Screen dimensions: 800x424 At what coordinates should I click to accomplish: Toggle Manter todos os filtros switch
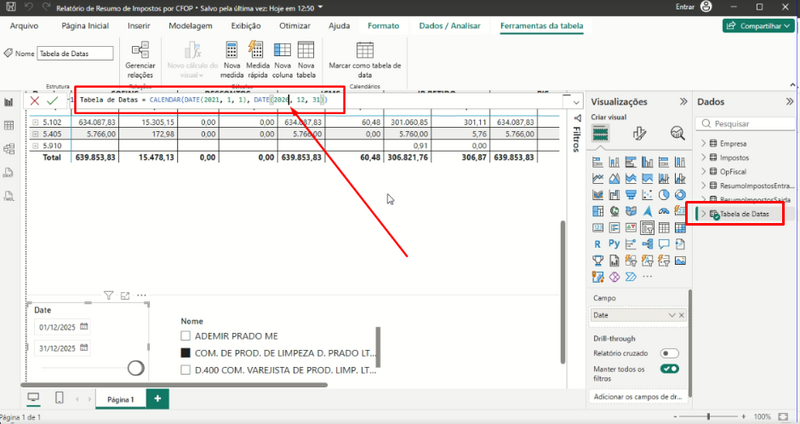click(669, 369)
